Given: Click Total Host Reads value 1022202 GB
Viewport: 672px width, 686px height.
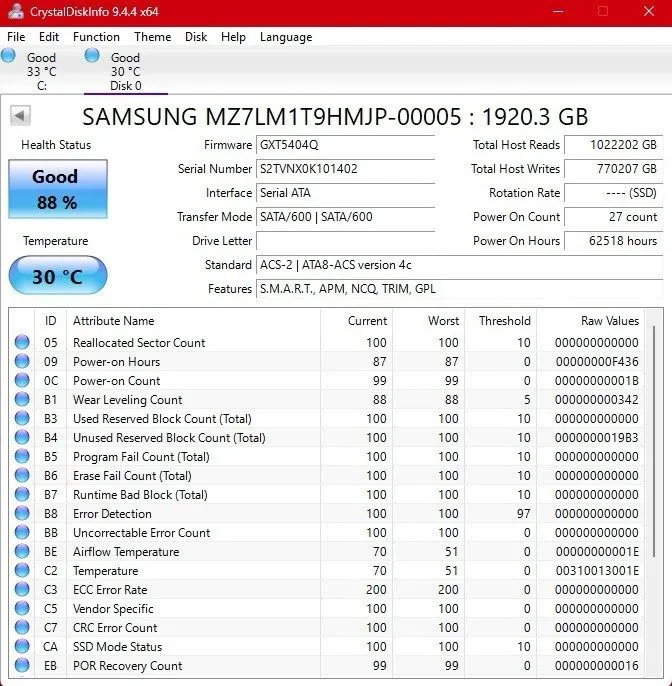Looking at the screenshot, I should point(613,145).
